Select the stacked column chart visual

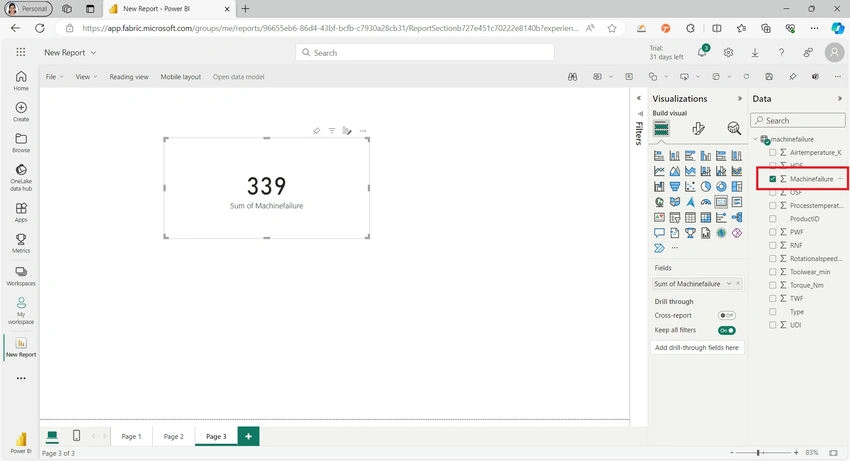[674, 156]
